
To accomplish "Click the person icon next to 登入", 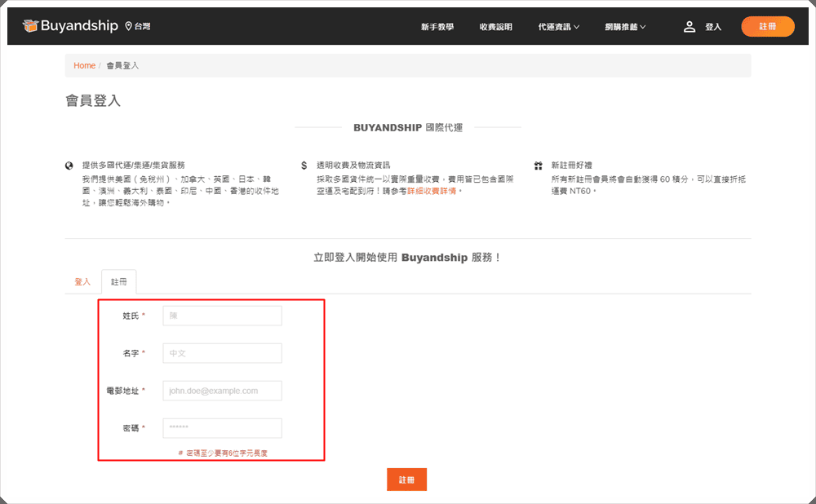I will (690, 25).
